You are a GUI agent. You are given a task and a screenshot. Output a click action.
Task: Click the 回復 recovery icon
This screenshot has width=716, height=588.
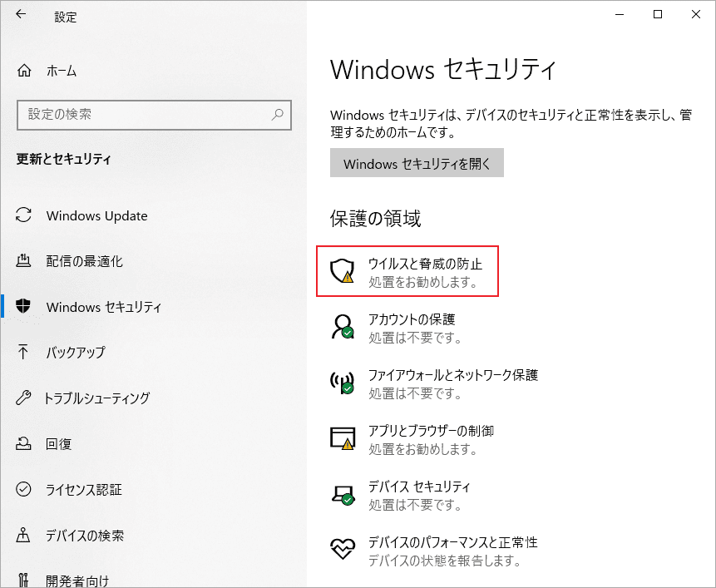point(23,443)
